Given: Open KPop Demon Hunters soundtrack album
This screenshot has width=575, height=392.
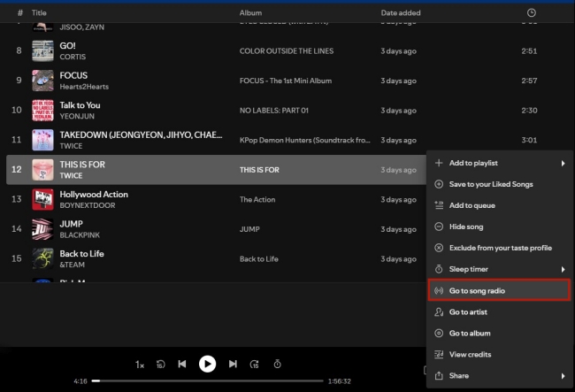Looking at the screenshot, I should [304, 141].
